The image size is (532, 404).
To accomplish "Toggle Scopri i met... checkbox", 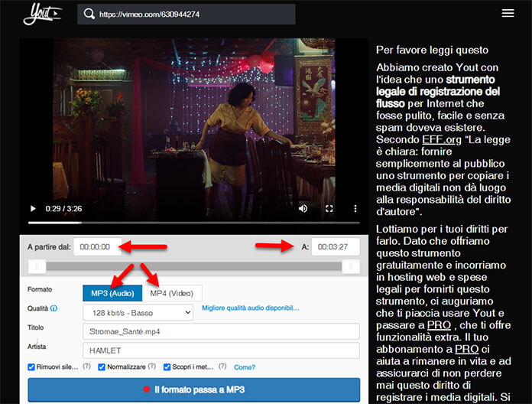I will point(167,367).
